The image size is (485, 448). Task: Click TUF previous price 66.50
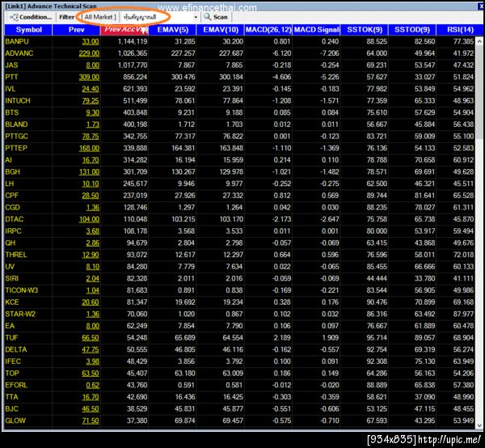pos(91,337)
